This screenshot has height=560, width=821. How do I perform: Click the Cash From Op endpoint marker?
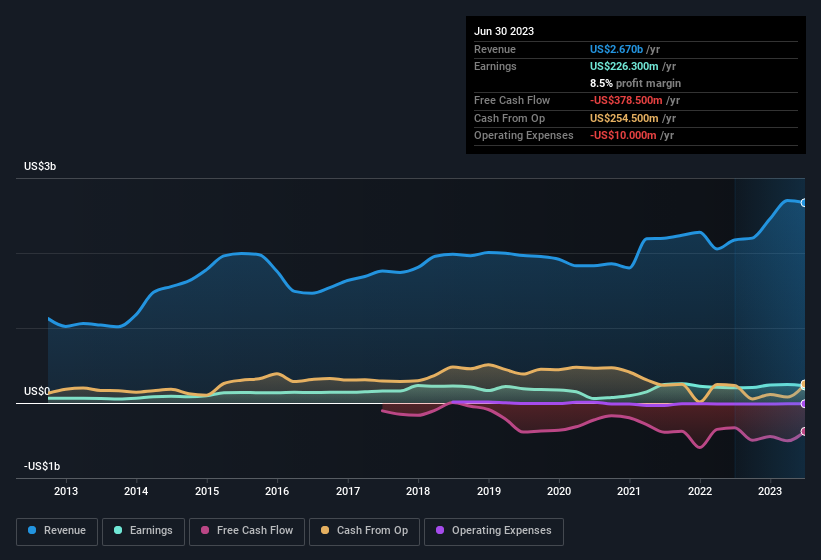click(x=804, y=385)
